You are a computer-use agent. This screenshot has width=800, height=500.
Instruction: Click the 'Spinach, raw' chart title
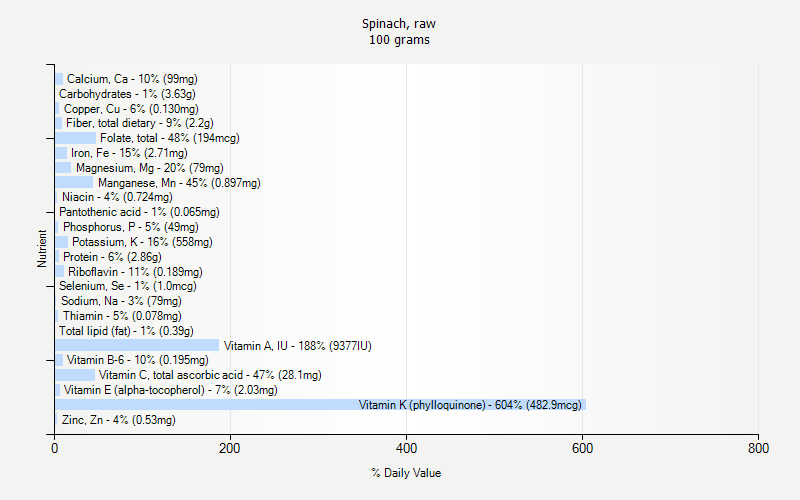(x=399, y=24)
